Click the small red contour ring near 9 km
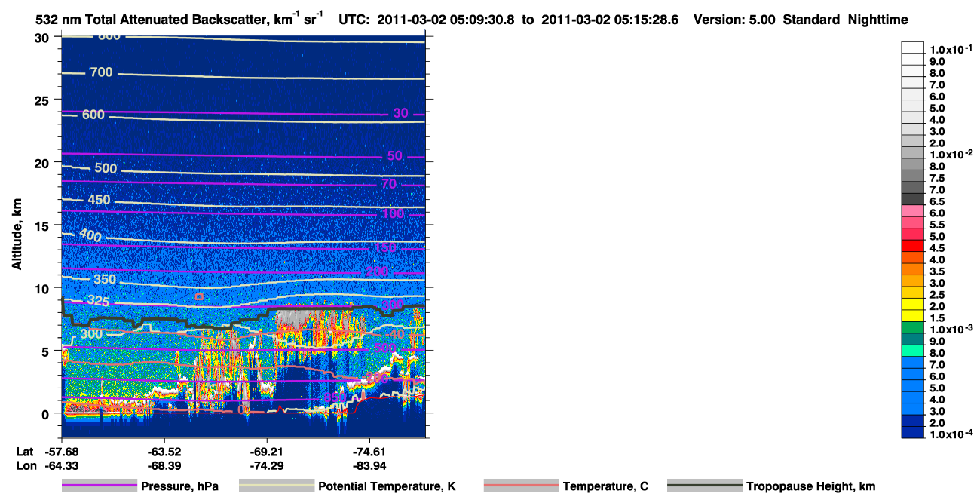Image resolution: width=980 pixels, height=503 pixels. pyautogui.click(x=199, y=297)
